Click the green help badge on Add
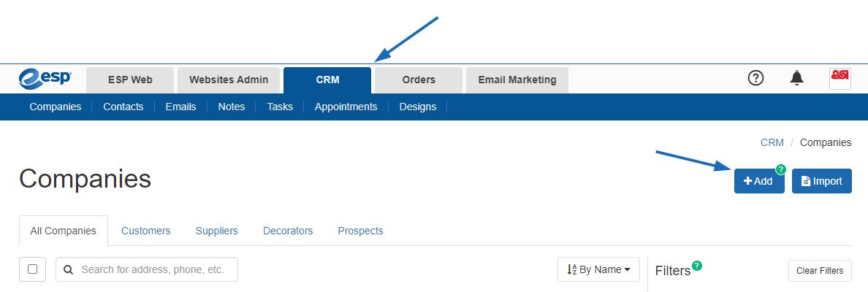 (780, 169)
